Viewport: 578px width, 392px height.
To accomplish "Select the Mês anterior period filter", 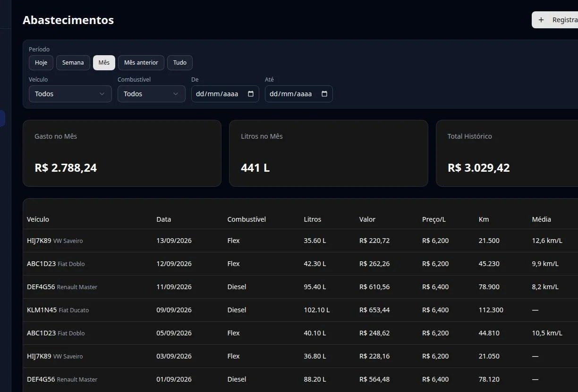I will [x=141, y=63].
